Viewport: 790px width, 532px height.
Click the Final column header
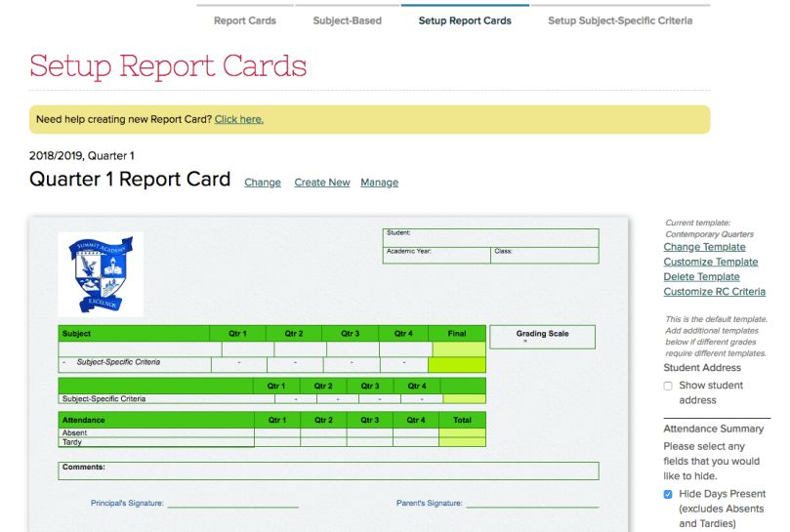point(457,334)
